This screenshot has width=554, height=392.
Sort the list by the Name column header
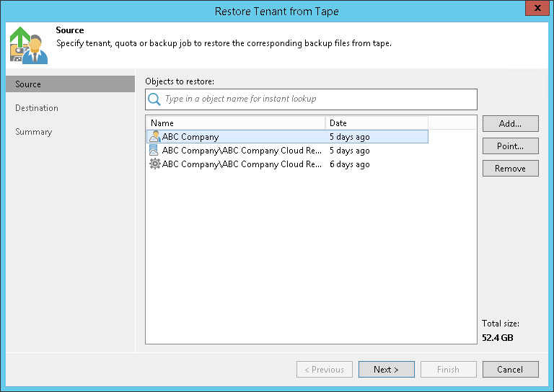tap(235, 123)
